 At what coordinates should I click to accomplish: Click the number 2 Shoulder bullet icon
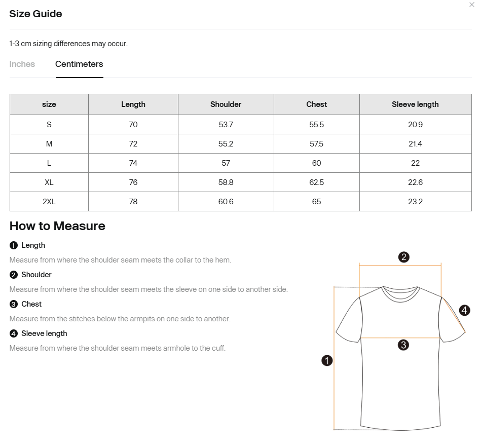14,275
